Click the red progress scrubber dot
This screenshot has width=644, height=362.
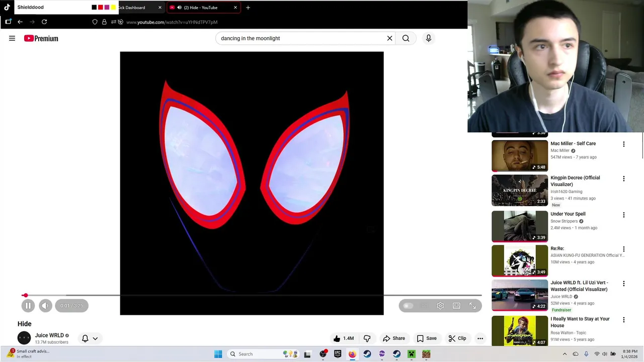25,296
